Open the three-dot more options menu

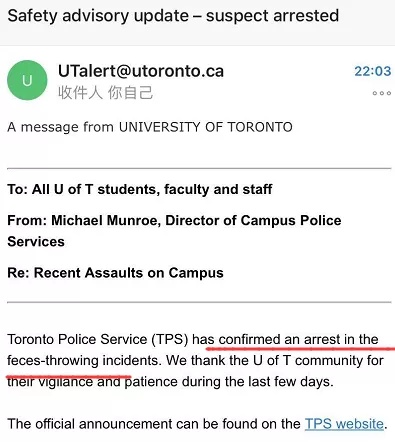tap(382, 93)
